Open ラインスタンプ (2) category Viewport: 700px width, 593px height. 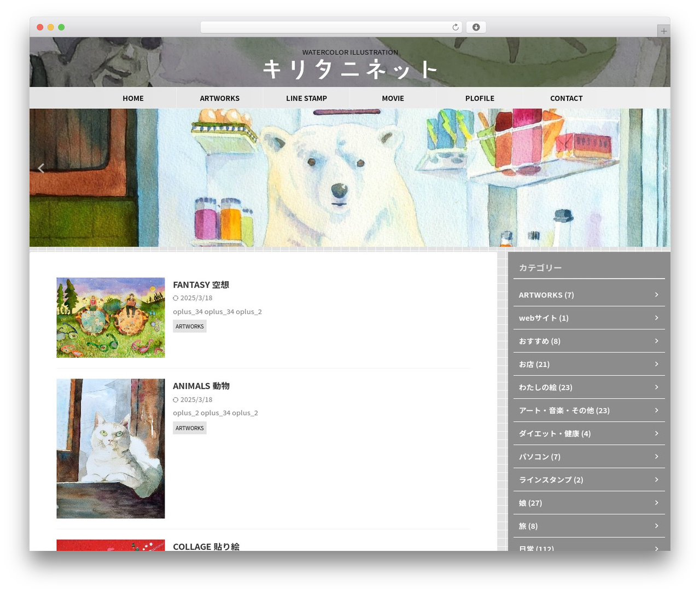tap(589, 480)
